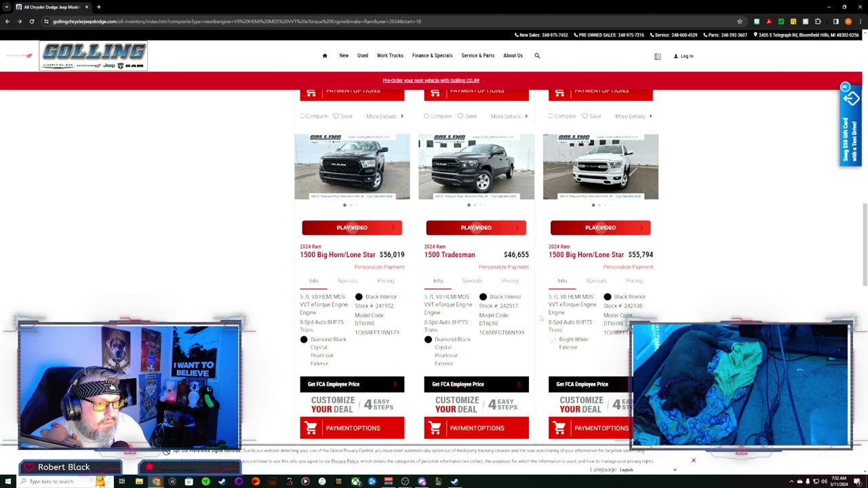Open the Used vehicles menu
The image size is (868, 488).
click(x=363, y=56)
